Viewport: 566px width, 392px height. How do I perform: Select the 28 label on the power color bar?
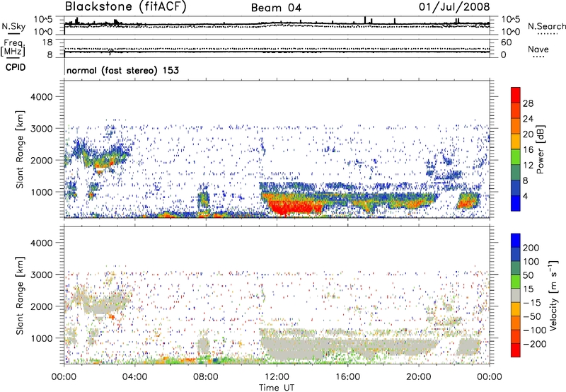[x=528, y=103]
